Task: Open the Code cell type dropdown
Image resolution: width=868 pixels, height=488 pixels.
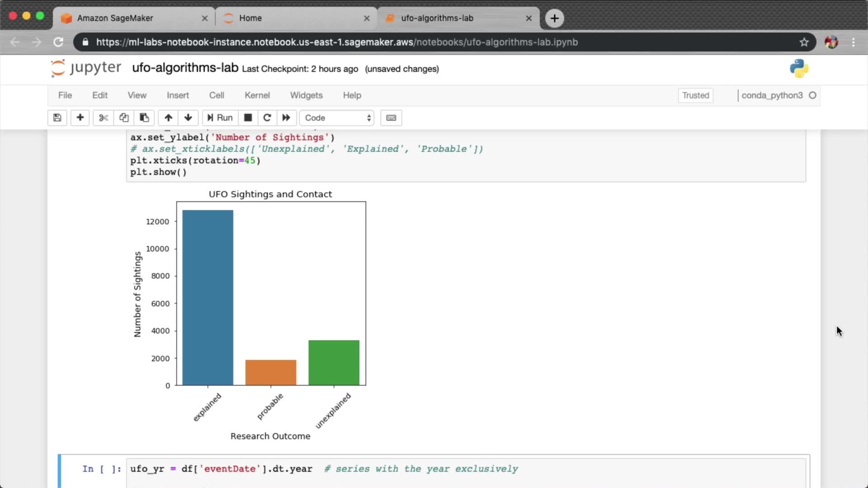Action: click(x=337, y=118)
